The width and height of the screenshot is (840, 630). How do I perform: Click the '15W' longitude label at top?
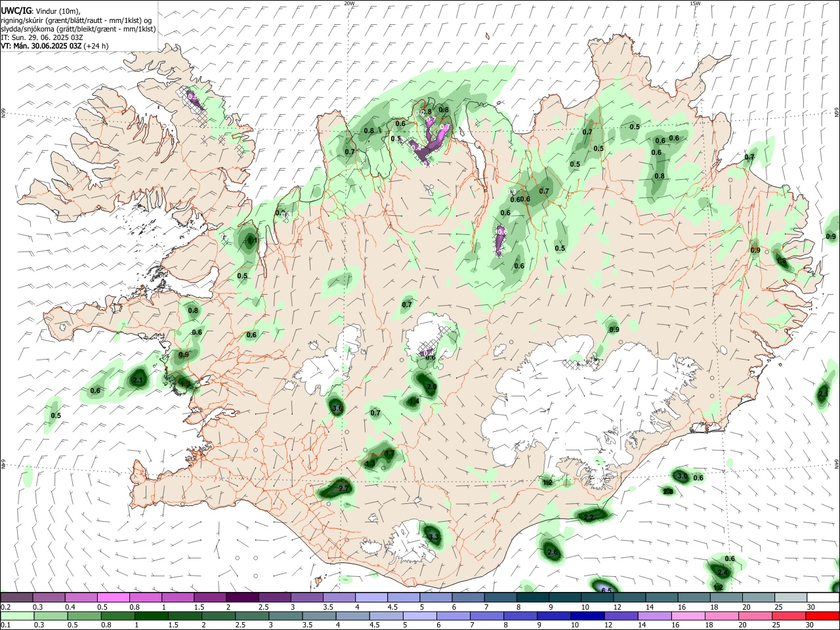coord(695,3)
